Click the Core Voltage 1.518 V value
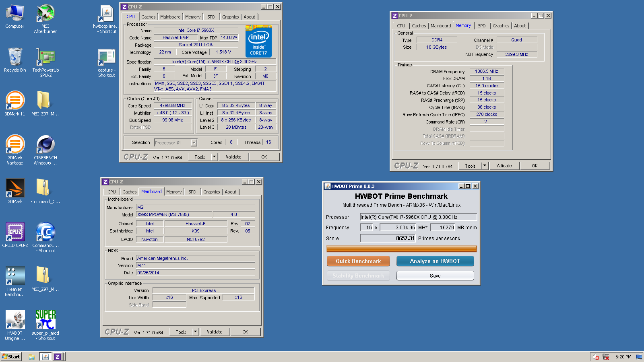Viewport: 644px width, 362px height. (223, 52)
